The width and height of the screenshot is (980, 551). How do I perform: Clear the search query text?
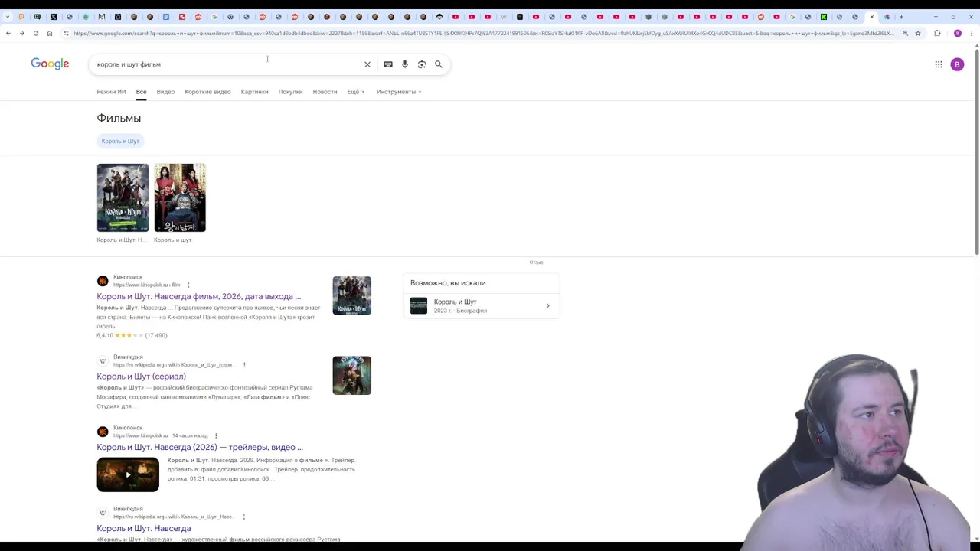[367, 64]
